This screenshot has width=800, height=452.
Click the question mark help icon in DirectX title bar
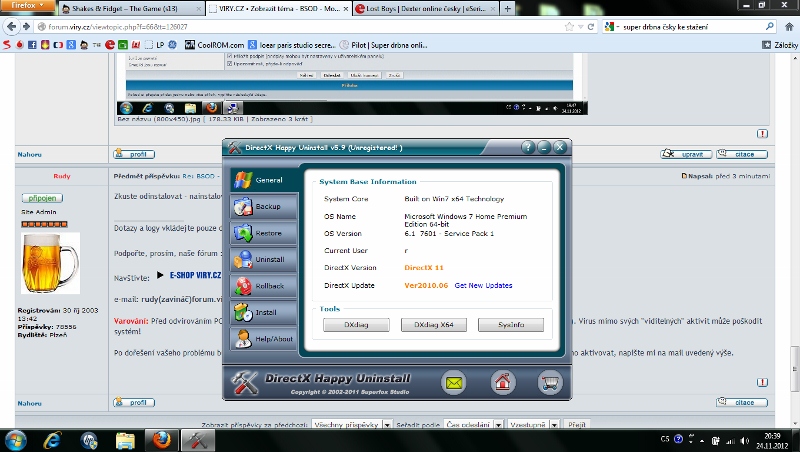click(x=528, y=147)
